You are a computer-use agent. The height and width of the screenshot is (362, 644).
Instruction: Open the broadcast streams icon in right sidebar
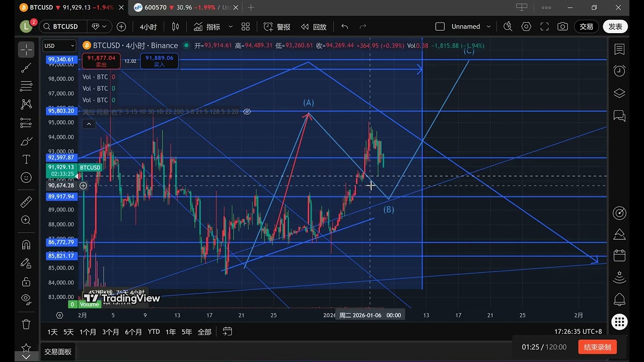click(619, 278)
